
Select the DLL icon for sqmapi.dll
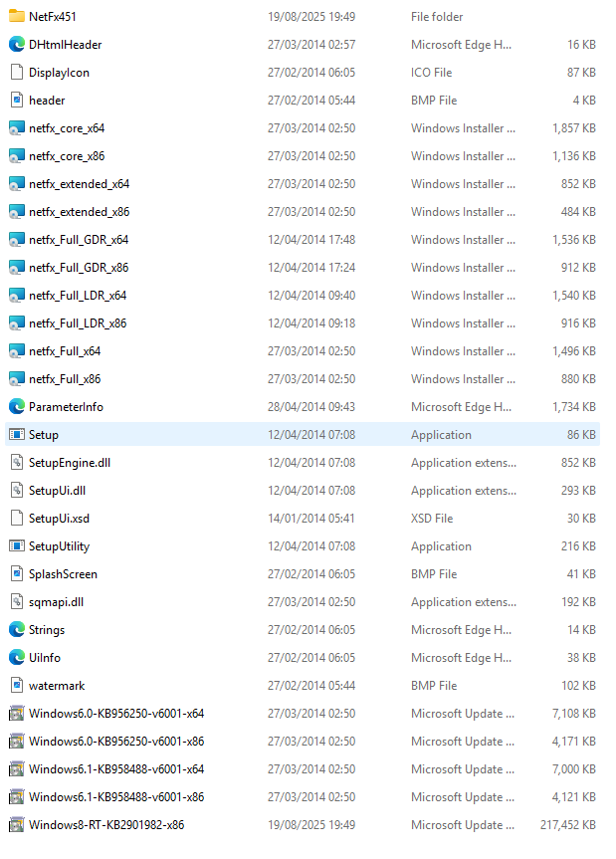click(x=17, y=602)
